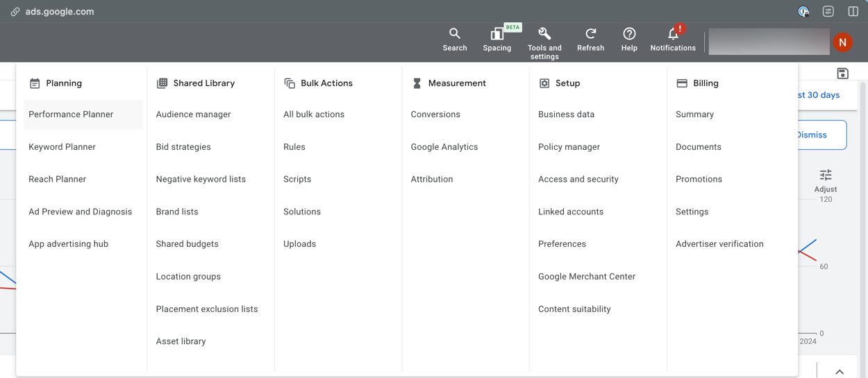Open Billing Documents

pyautogui.click(x=699, y=147)
